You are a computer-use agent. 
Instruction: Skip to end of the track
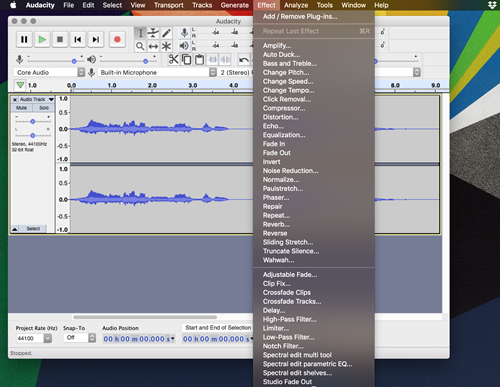[x=96, y=40]
